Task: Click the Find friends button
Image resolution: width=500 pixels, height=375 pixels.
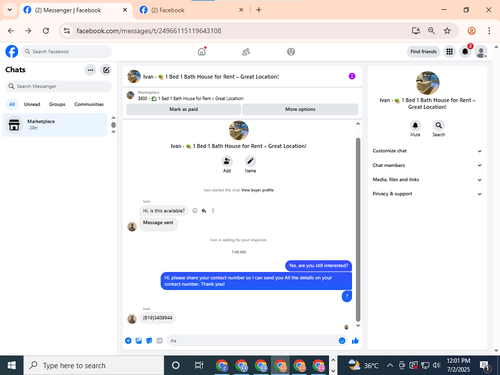Action: (423, 52)
